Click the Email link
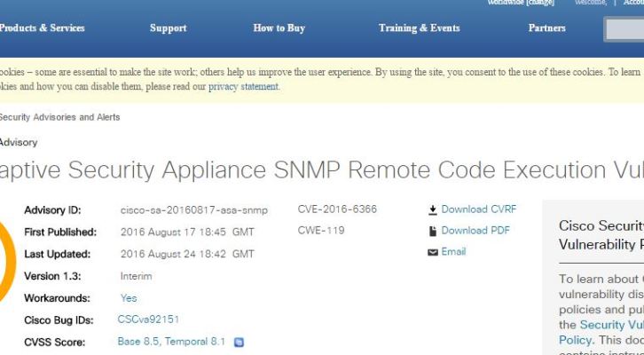The height and width of the screenshot is (355, 644). point(453,251)
